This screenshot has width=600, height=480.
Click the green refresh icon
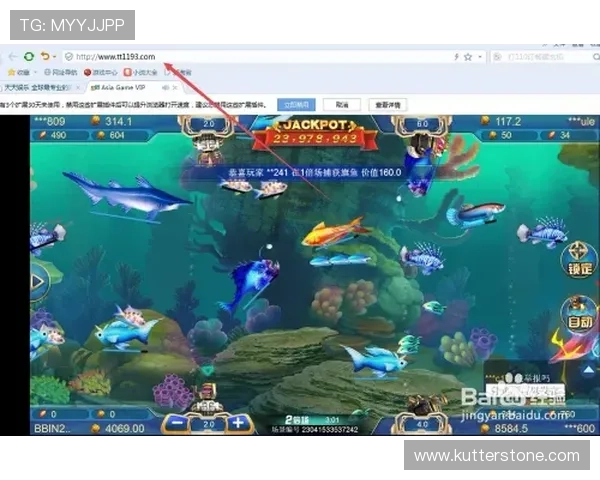29,57
